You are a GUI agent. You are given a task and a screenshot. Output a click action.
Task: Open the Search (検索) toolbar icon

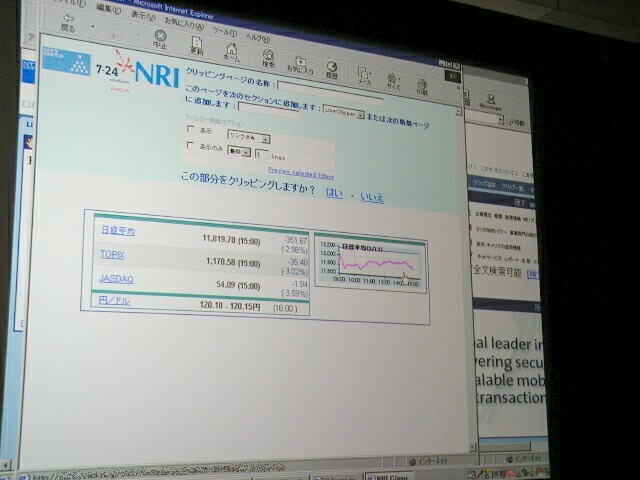(x=268, y=55)
